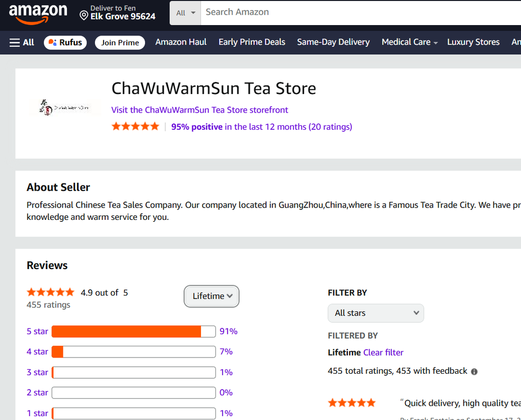Expand the Medical Care menu
Image resolution: width=521 pixels, height=420 pixels.
(409, 42)
